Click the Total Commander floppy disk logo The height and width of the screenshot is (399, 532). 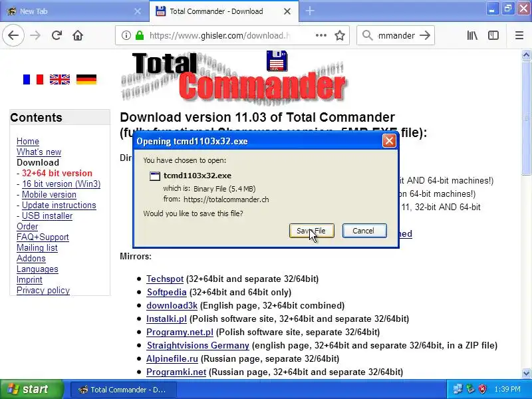(x=277, y=61)
